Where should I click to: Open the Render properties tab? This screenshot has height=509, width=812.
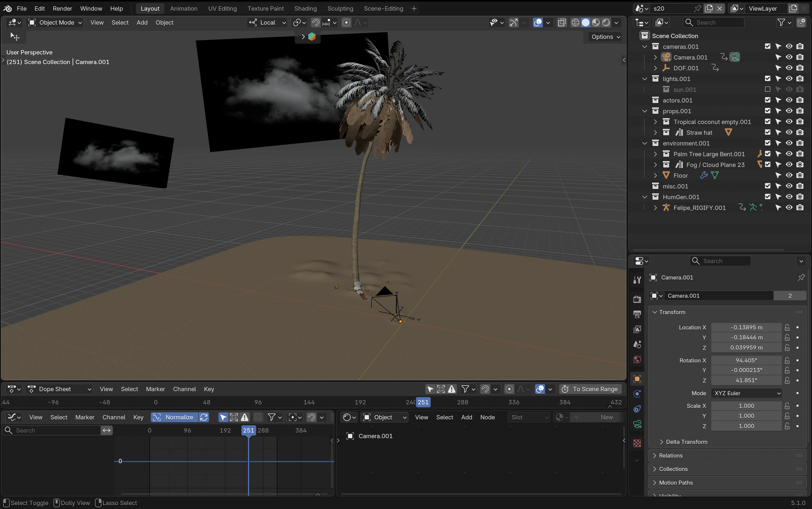coord(637,299)
